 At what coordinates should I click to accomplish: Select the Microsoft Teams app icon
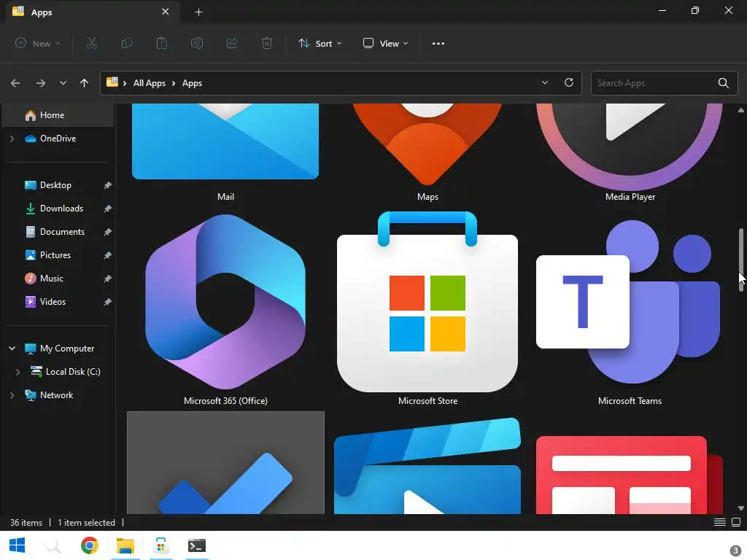tap(628, 302)
